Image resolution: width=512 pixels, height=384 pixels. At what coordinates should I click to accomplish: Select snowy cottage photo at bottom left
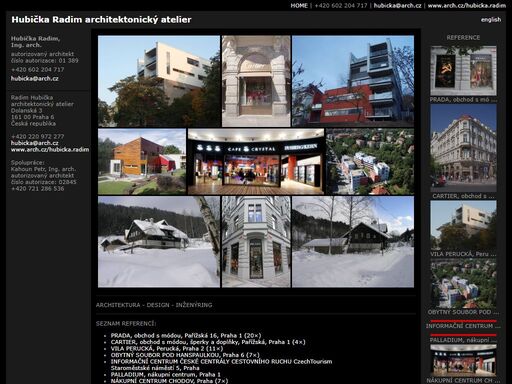click(159, 242)
